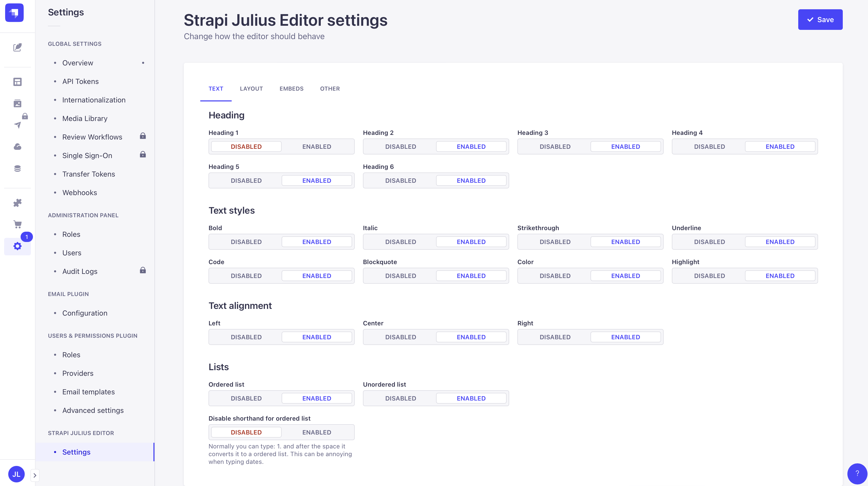
Task: Expand the left navigation with chevron
Action: [x=35, y=475]
